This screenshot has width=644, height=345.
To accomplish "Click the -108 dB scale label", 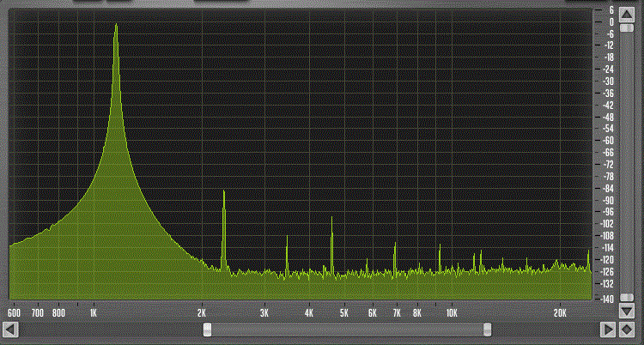I will click(606, 236).
